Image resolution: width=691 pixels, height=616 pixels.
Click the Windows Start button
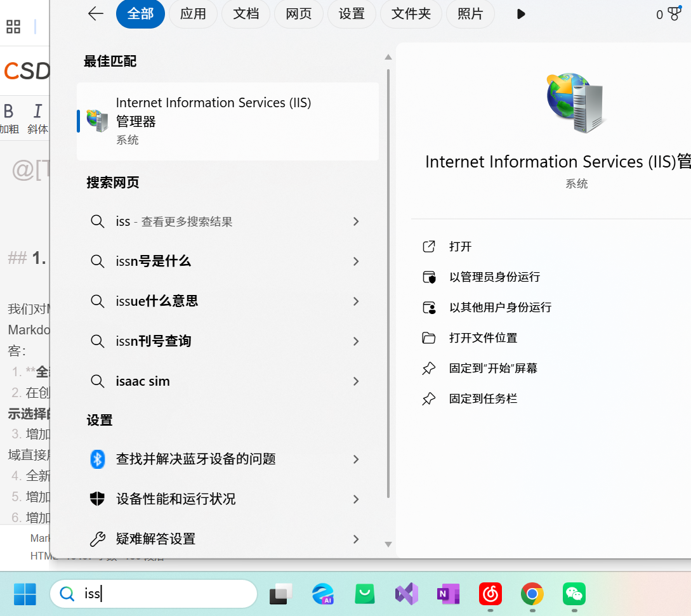coord(25,594)
